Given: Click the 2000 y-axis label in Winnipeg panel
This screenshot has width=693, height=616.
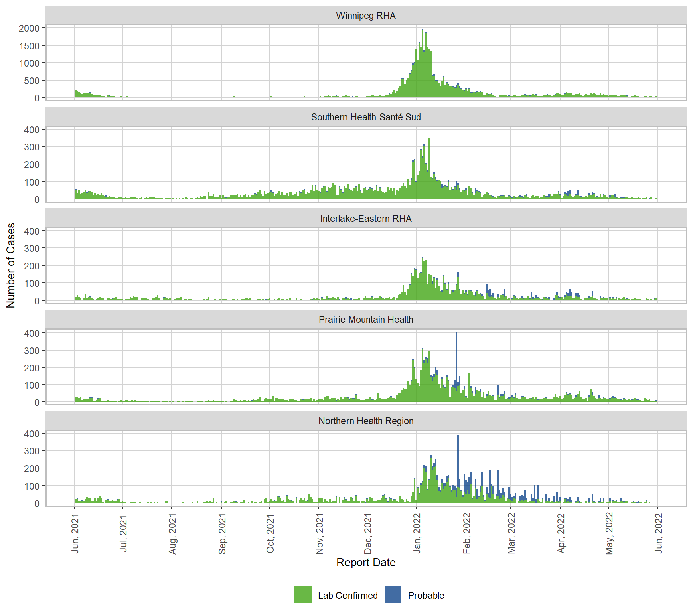Looking at the screenshot, I should pyautogui.click(x=29, y=28).
